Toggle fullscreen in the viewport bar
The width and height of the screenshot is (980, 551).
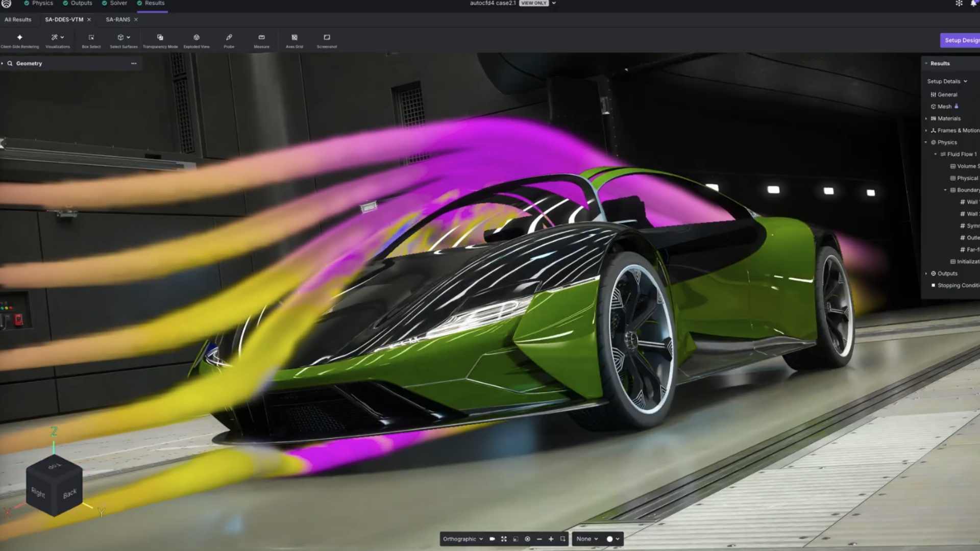click(x=504, y=539)
